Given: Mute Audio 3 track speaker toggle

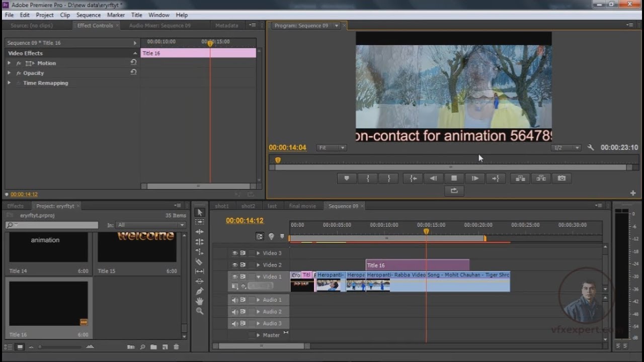Looking at the screenshot, I should (x=235, y=323).
